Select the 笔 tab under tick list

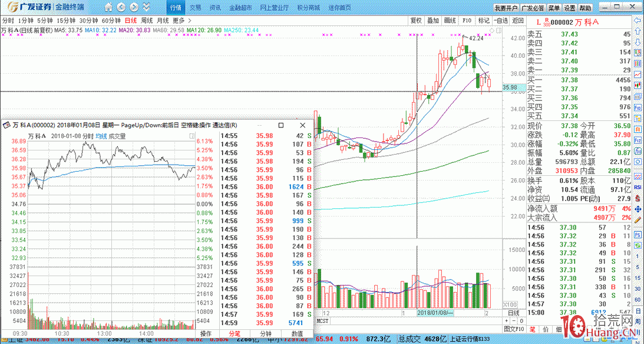[533, 329]
